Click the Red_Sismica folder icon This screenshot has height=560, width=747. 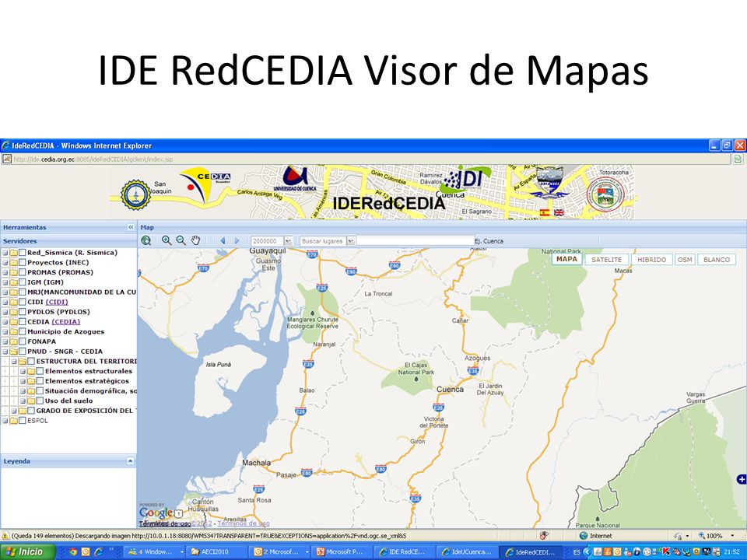14,253
